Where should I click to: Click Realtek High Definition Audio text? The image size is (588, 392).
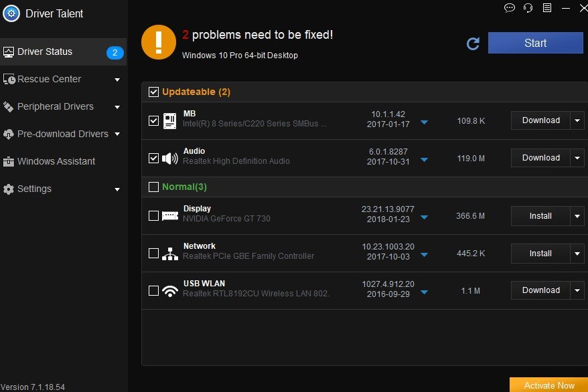point(236,161)
